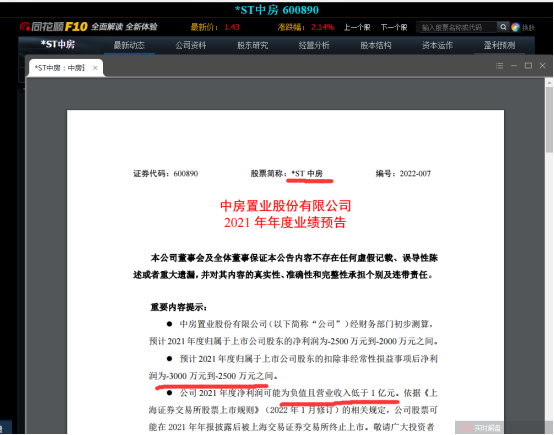Viewport: 554px width, 435px height.
Task: Click the *ST中房 stock name in navigation bar
Action: (58, 44)
